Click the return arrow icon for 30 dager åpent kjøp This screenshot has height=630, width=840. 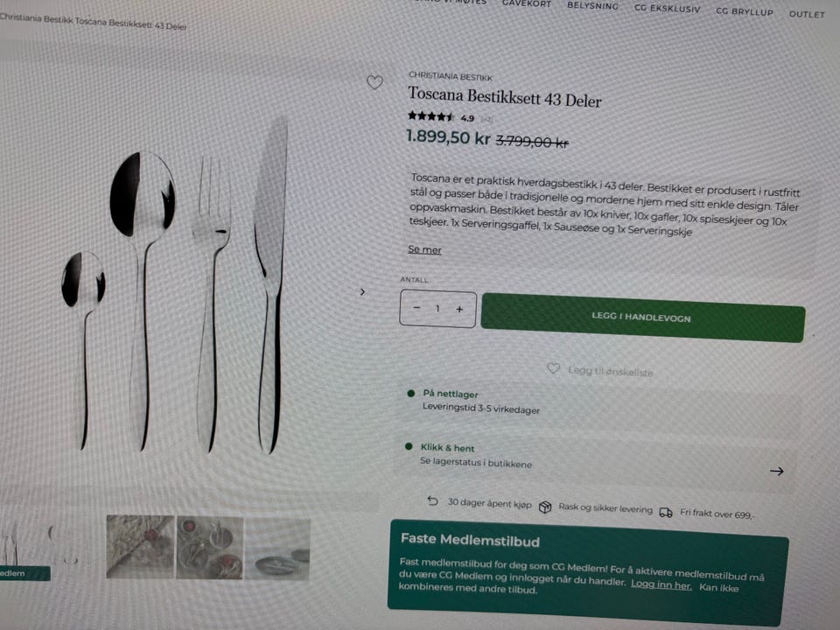pos(432,500)
